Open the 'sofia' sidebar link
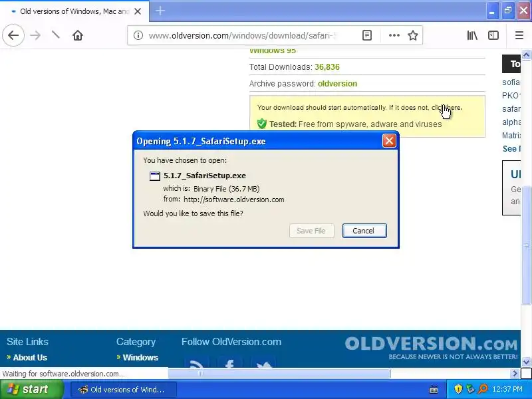532x399 pixels. (511, 82)
